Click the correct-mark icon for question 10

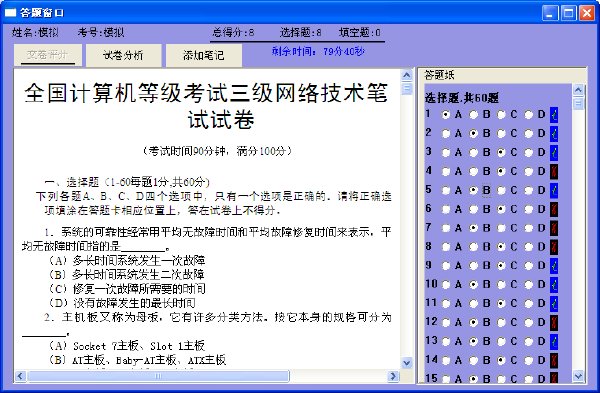554,285
